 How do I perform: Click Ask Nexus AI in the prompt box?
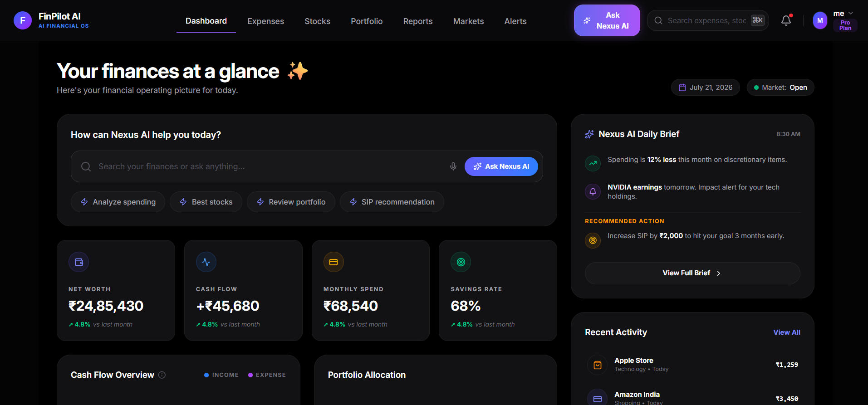coord(501,166)
